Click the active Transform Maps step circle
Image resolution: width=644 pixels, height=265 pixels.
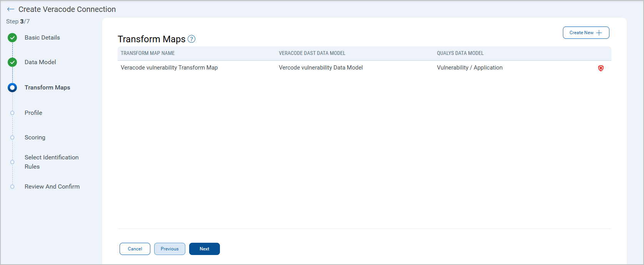coord(12,88)
